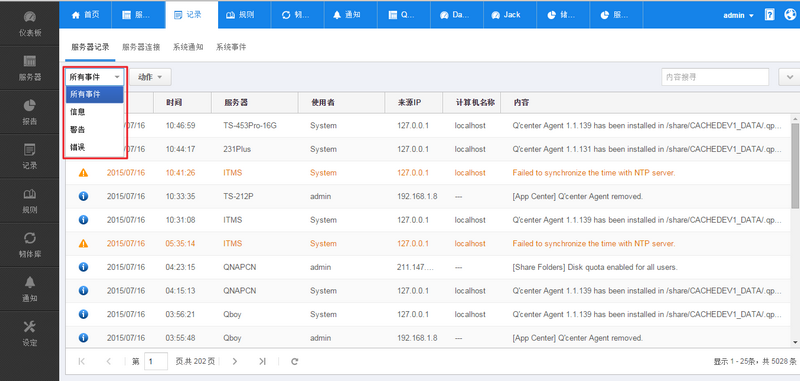This screenshot has width=800, height=381.
Task: Open the 动作 action dropdown
Action: tap(150, 77)
